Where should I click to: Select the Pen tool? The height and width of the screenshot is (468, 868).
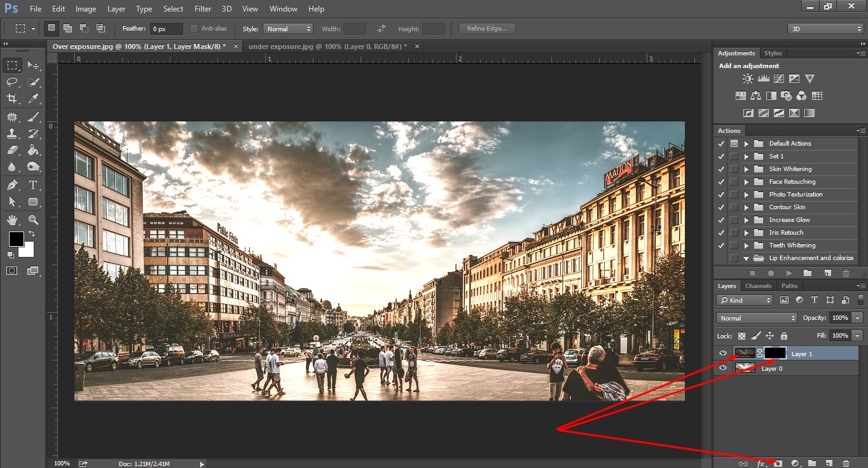click(x=12, y=185)
